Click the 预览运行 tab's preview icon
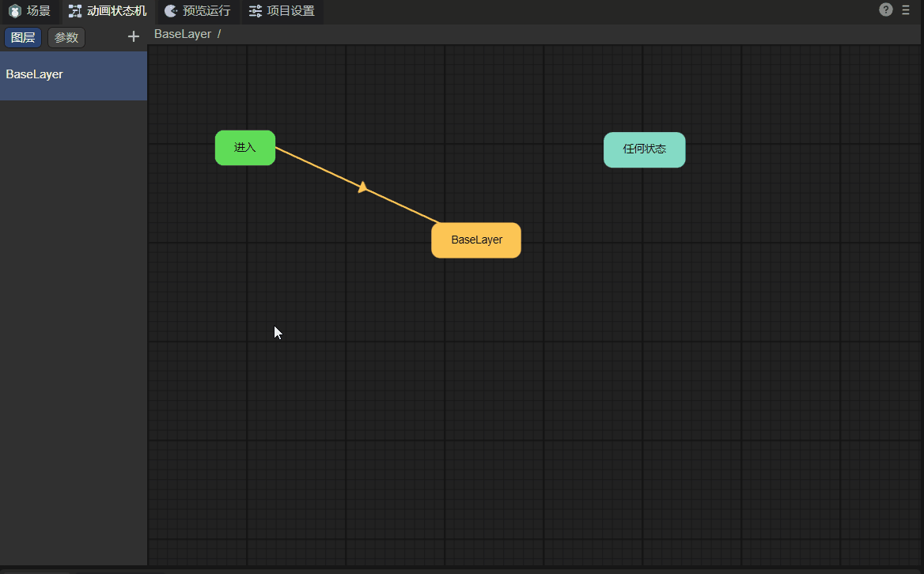Viewport: 924px width, 574px height. tap(171, 11)
